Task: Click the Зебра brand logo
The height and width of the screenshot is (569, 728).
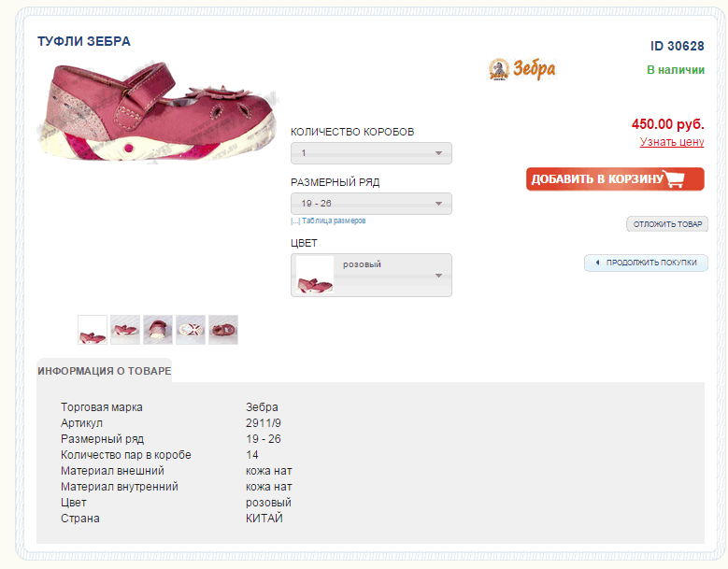Action: tap(521, 69)
